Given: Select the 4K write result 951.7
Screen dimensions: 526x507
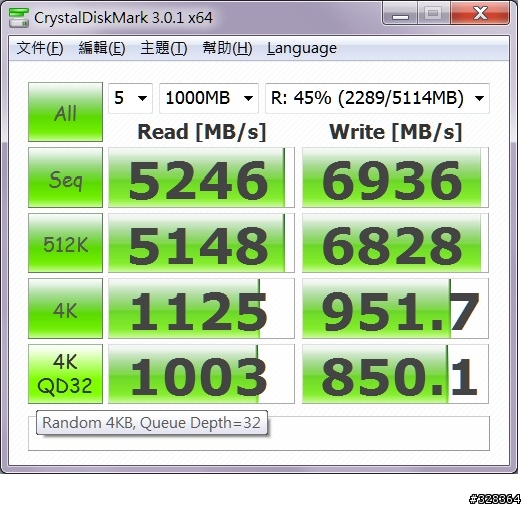Looking at the screenshot, I should coord(395,308).
